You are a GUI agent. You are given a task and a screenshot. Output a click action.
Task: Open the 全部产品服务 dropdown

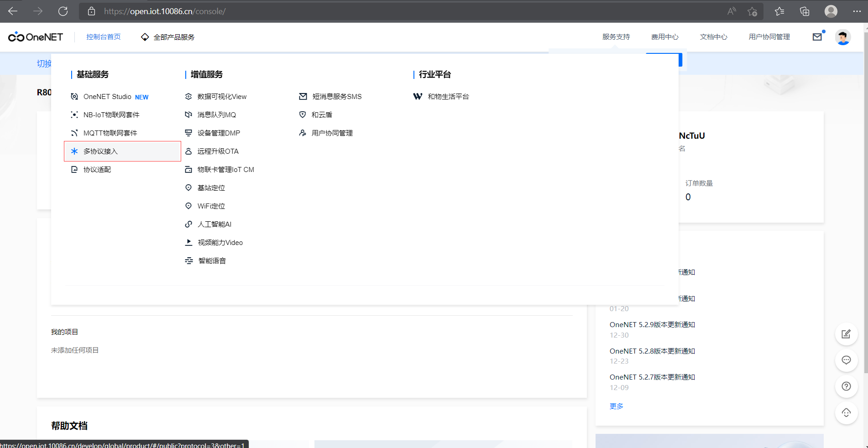(x=167, y=37)
